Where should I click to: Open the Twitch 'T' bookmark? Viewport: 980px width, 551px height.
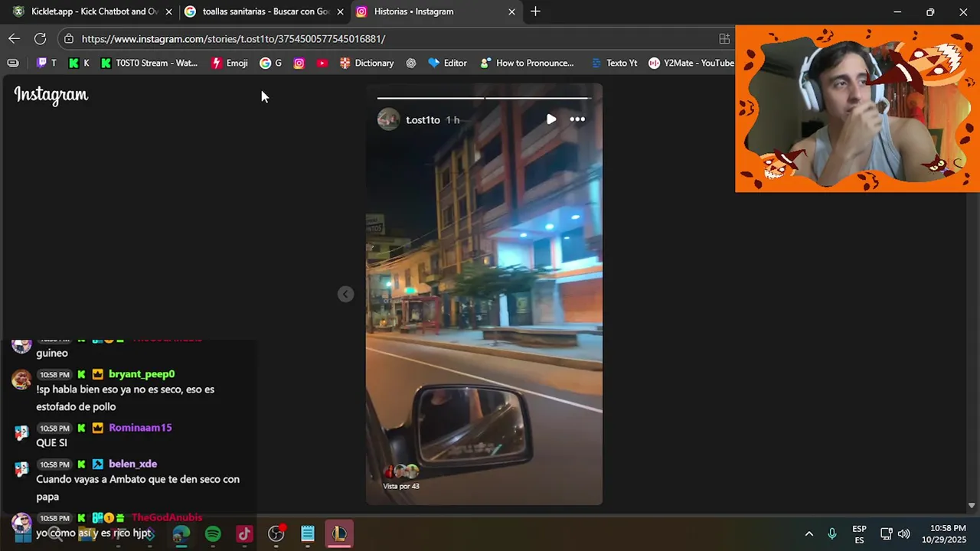47,63
